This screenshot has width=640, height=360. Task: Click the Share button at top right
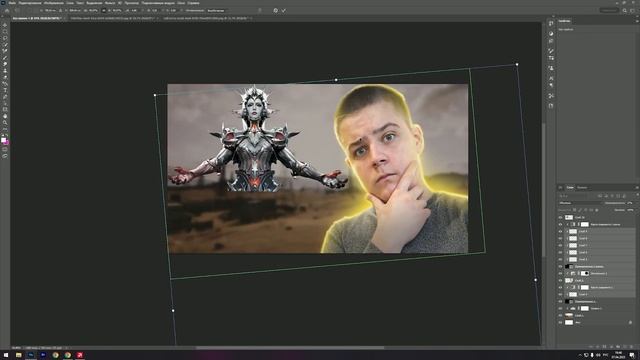pos(609,11)
